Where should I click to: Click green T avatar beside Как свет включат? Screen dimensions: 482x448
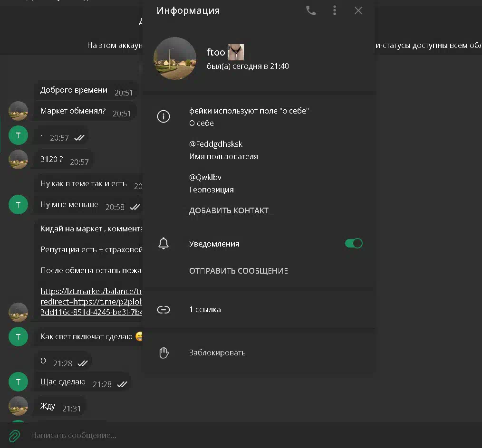pyautogui.click(x=18, y=337)
